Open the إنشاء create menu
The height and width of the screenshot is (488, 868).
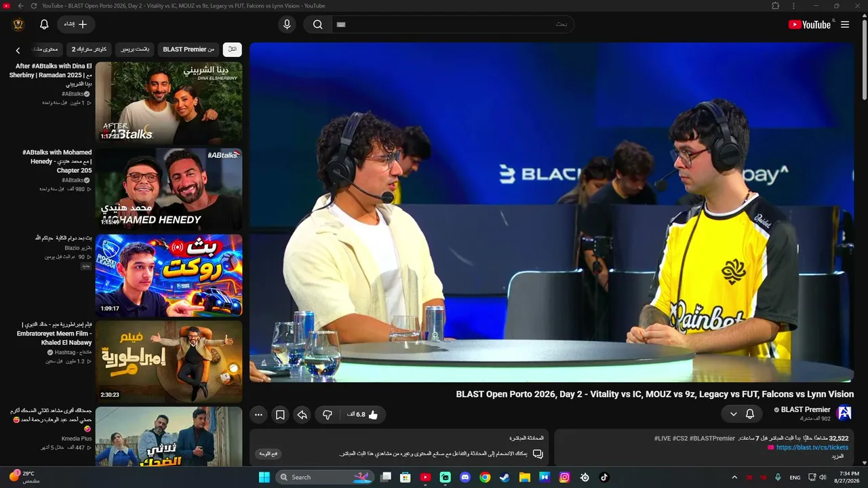point(76,24)
